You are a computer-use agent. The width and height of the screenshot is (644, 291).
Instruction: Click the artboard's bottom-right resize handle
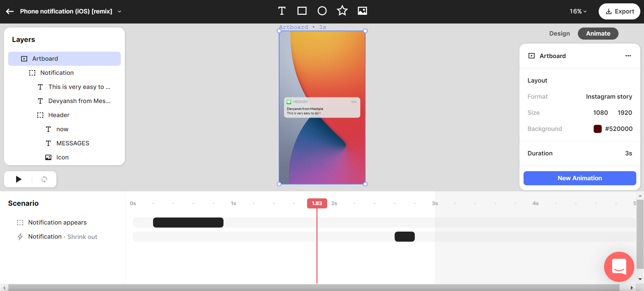[365, 184]
